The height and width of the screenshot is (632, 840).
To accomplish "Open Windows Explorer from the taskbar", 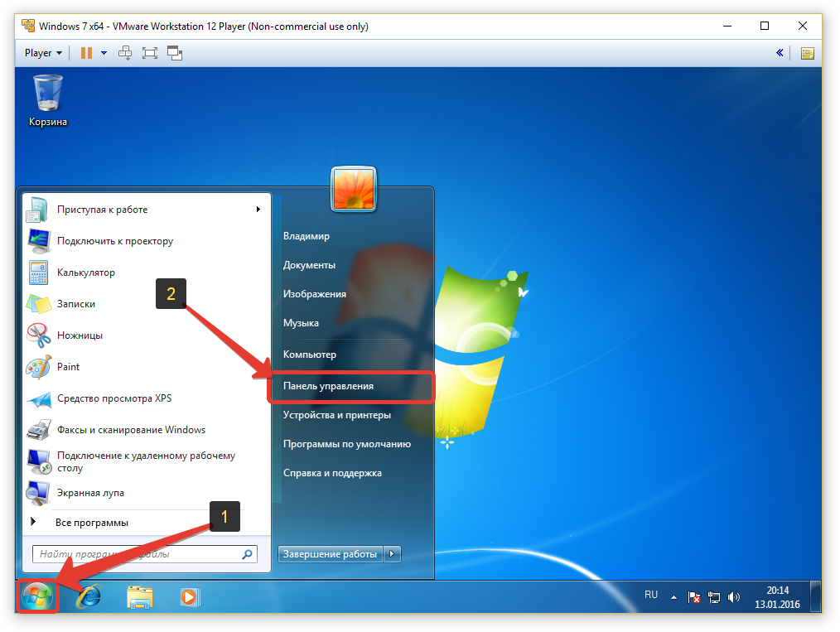I will click(140, 596).
